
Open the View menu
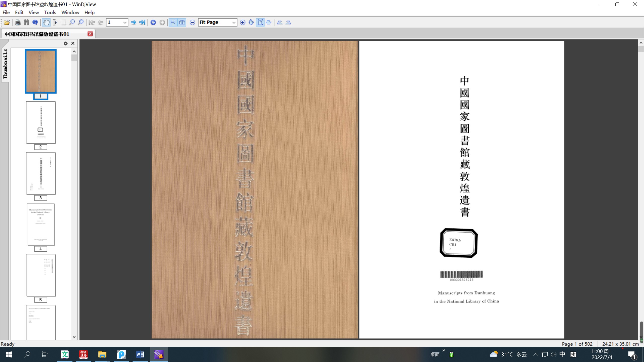point(34,12)
